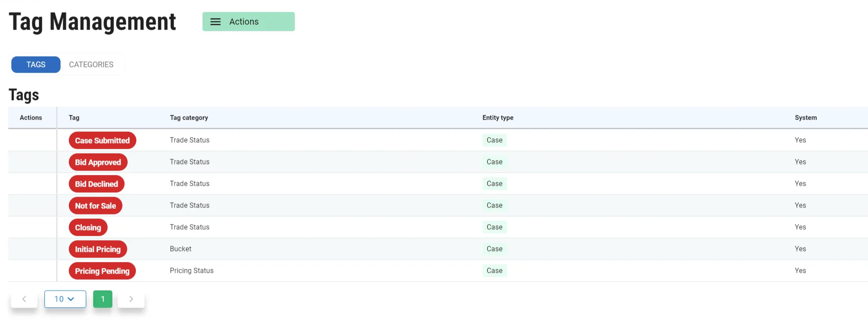Click the Case Submitted tag
The width and height of the screenshot is (868, 328).
(102, 141)
